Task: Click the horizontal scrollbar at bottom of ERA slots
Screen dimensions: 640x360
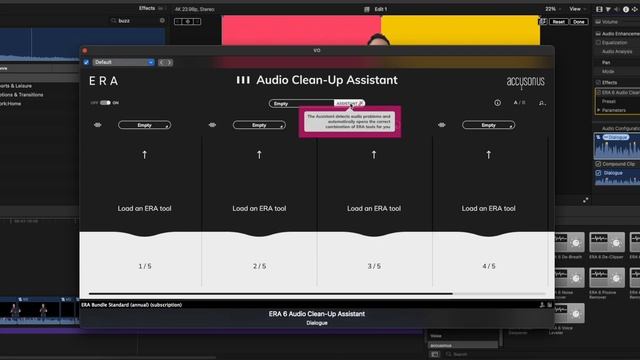Action: pyautogui.click(x=271, y=293)
